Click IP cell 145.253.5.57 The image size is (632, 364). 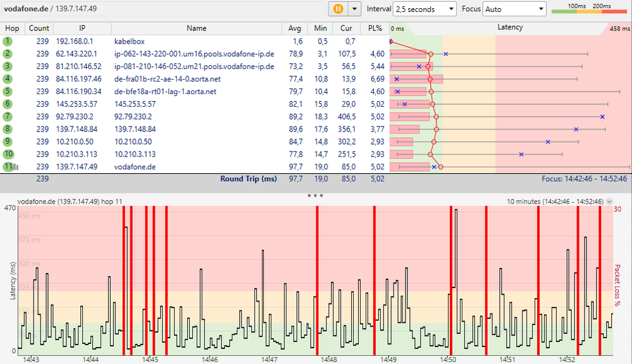click(77, 104)
